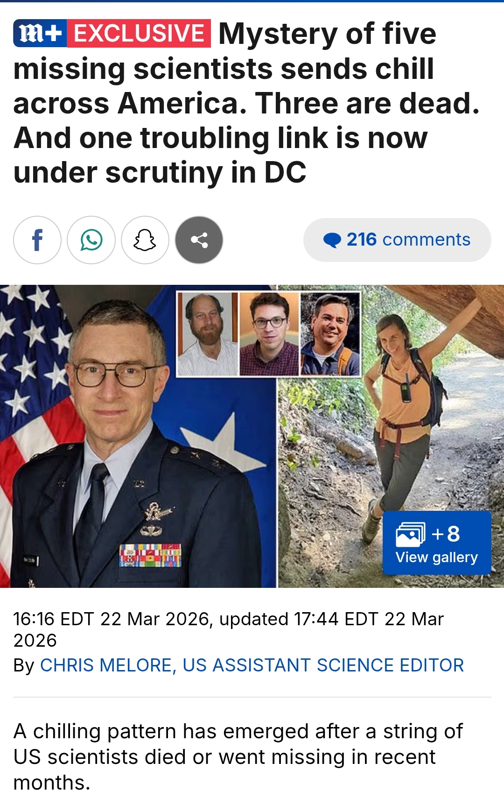This screenshot has height=812, width=504.
Task: Open the 216 comments section
Action: coord(397,240)
